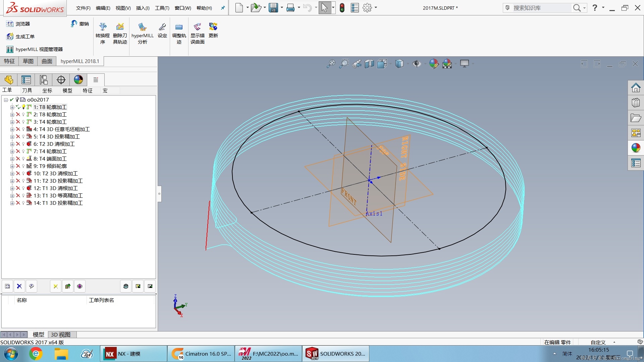
Task: Expand job 11: T2 3D 投影精加工 node
Action: click(x=12, y=181)
